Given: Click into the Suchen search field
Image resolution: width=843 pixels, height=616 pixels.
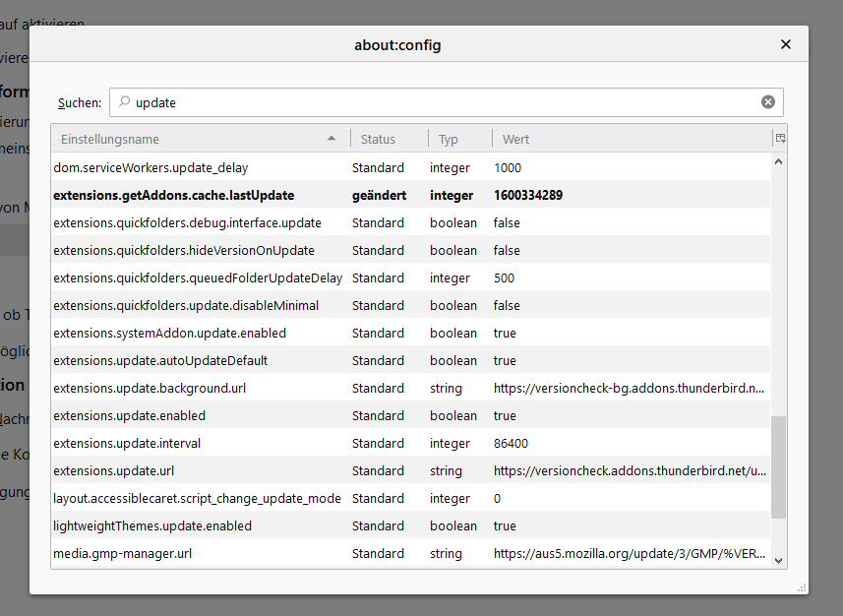Looking at the screenshot, I should point(443,102).
